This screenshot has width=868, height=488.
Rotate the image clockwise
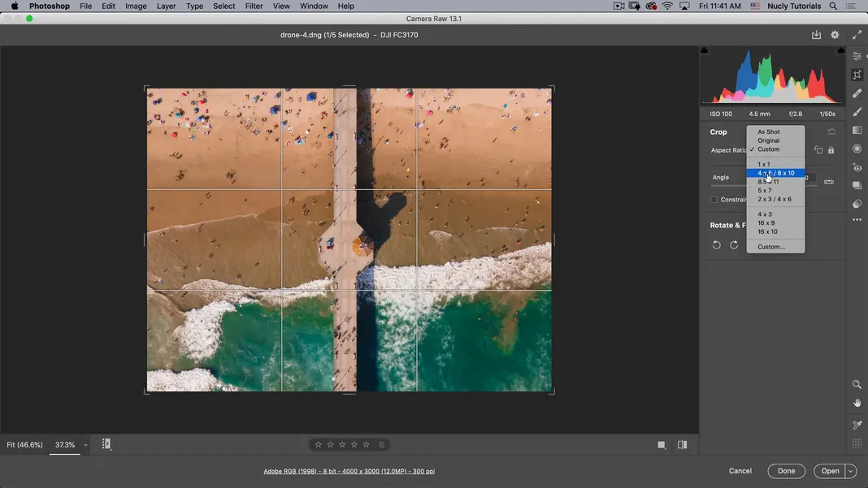click(x=734, y=244)
